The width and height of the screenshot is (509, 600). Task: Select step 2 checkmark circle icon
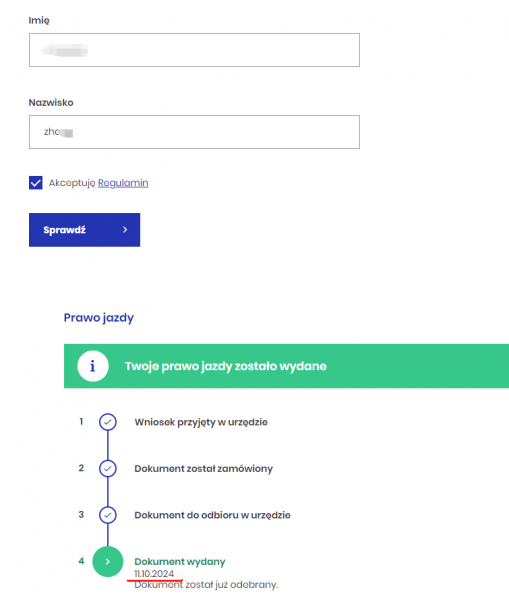[x=108, y=468]
